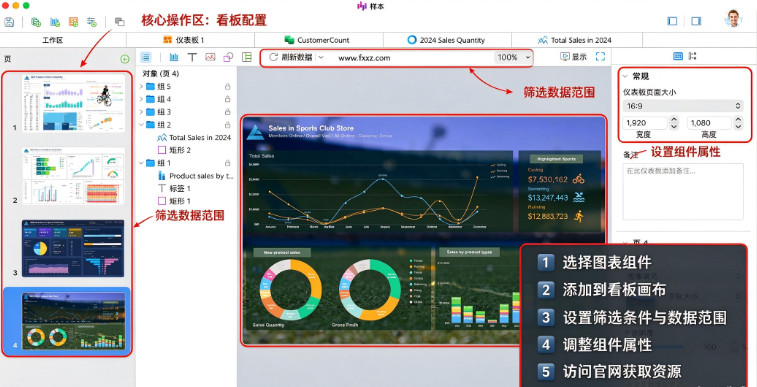Select page 1 thumbnail
The image size is (757, 387).
[x=73, y=103]
